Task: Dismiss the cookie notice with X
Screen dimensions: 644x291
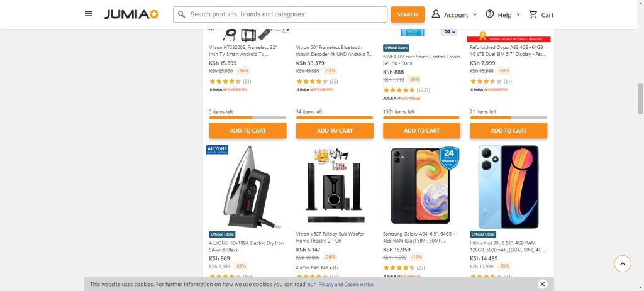Action: (x=542, y=284)
